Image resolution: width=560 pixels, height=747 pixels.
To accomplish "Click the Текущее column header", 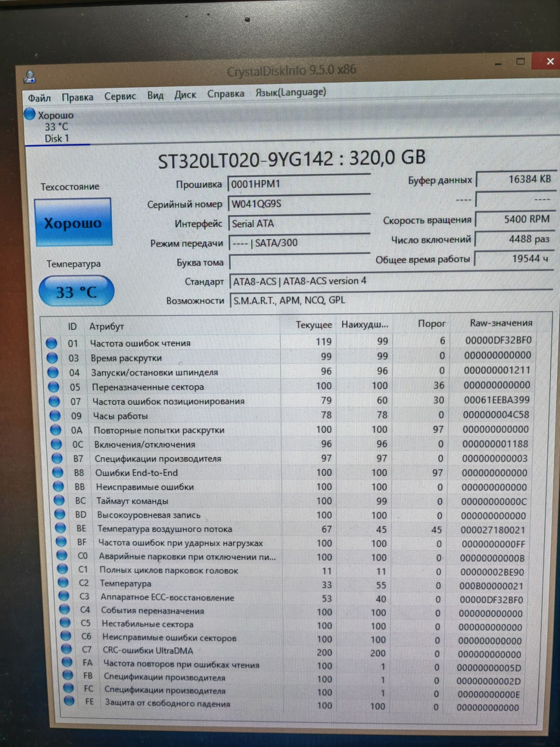I will click(314, 325).
